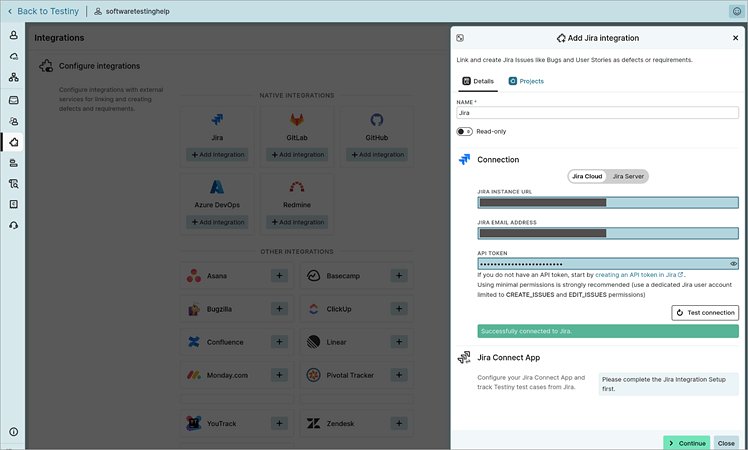This screenshot has height=450, width=748.
Task: Click the Continue button
Action: [686, 443]
